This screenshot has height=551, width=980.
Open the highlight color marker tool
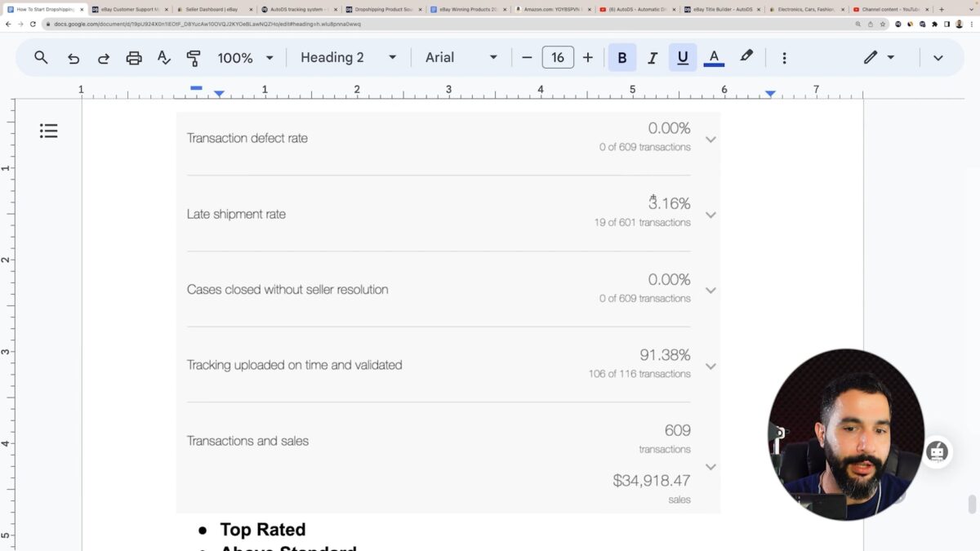[x=746, y=56]
